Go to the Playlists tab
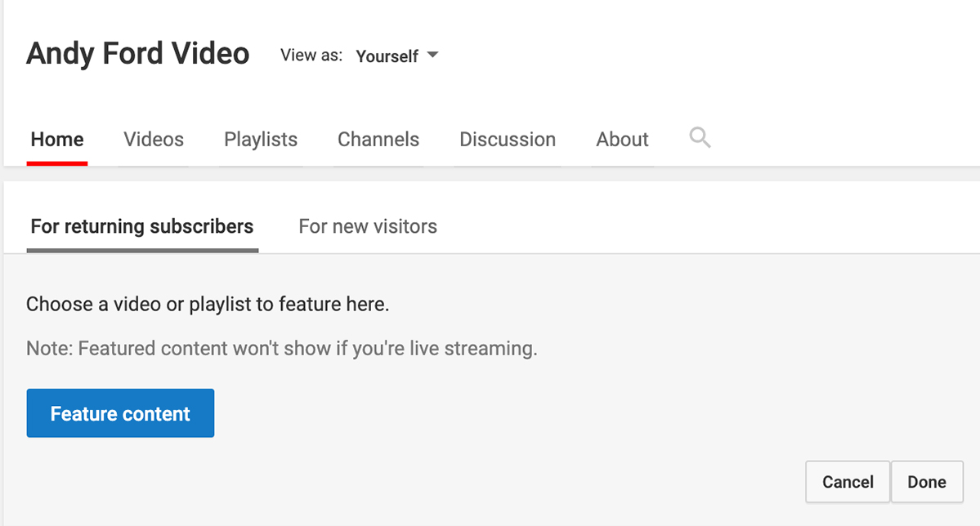Image resolution: width=980 pixels, height=526 pixels. tap(261, 140)
